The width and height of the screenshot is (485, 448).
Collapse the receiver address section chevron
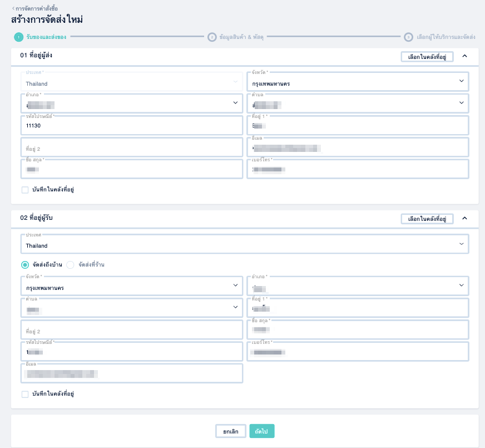(464, 218)
